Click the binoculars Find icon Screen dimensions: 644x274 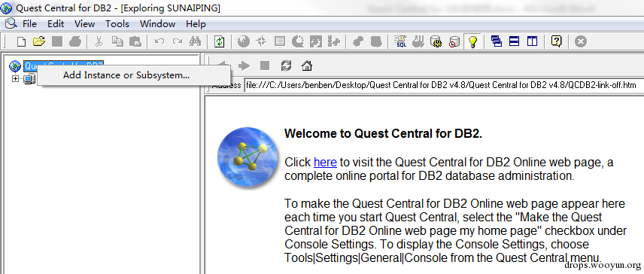click(x=195, y=41)
